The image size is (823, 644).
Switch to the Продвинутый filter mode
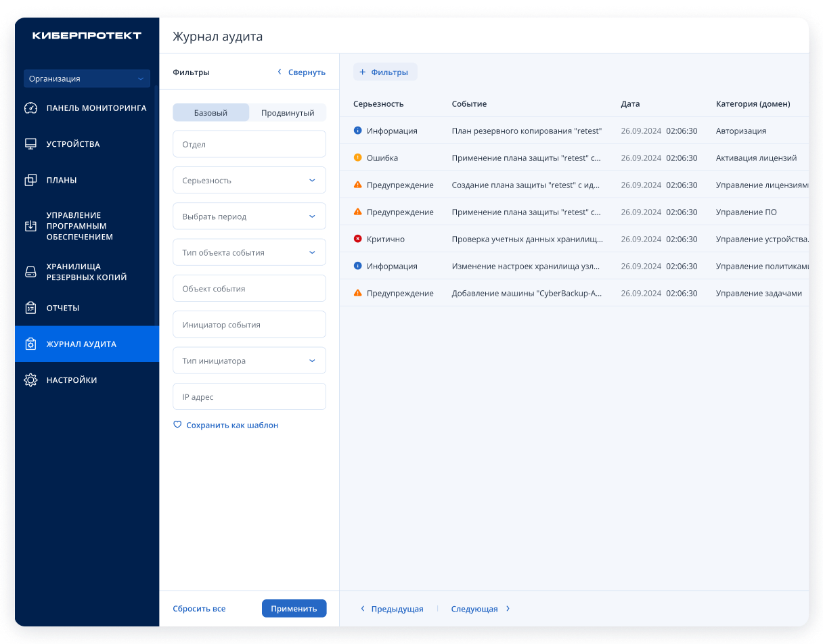[x=288, y=113]
